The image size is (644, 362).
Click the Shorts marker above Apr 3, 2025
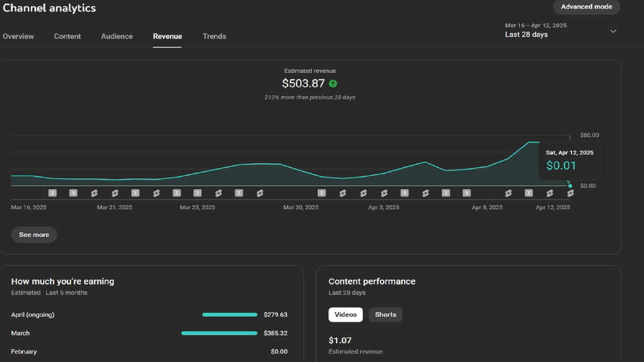pos(384,193)
